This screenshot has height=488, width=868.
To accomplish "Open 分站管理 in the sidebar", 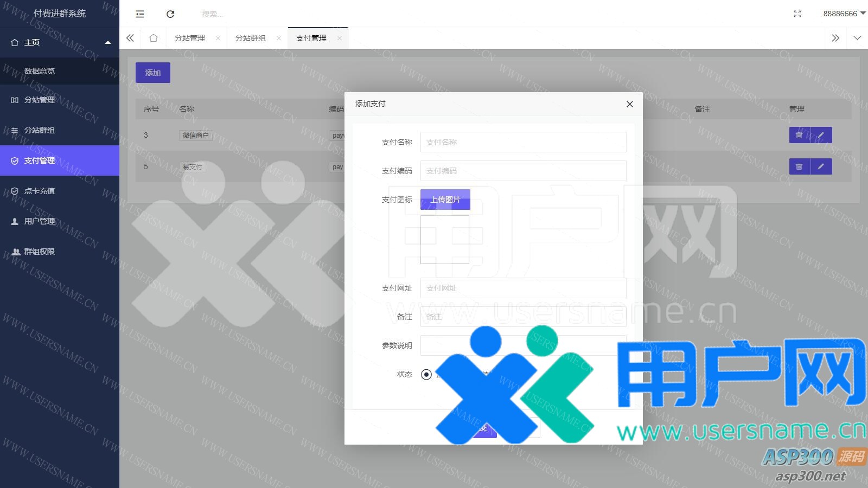I will point(60,100).
